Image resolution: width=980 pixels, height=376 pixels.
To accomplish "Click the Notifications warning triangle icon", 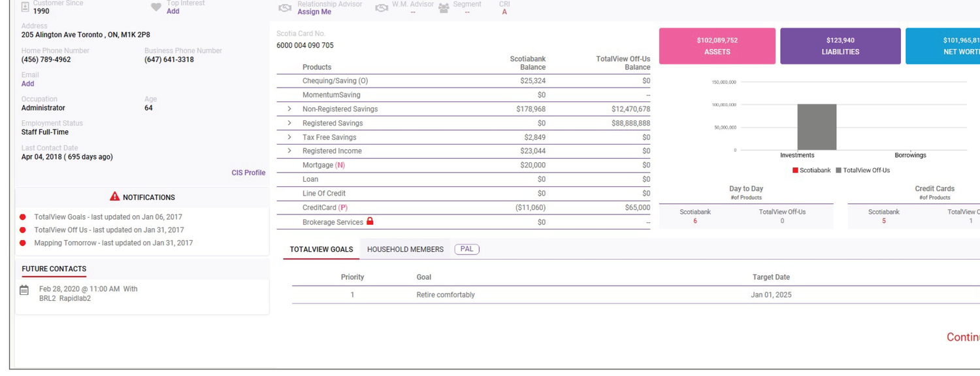I will coord(115,196).
